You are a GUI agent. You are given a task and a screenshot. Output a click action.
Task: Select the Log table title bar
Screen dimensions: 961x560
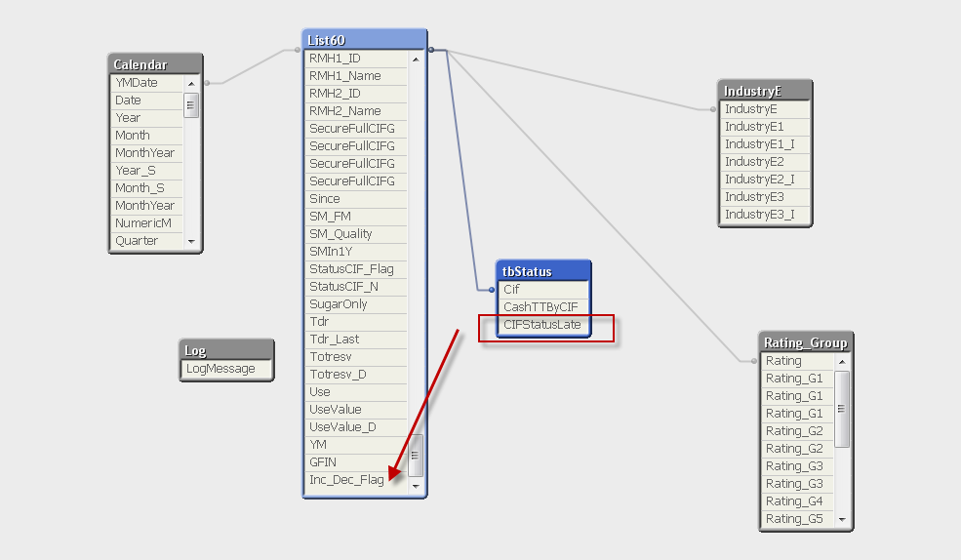click(226, 350)
